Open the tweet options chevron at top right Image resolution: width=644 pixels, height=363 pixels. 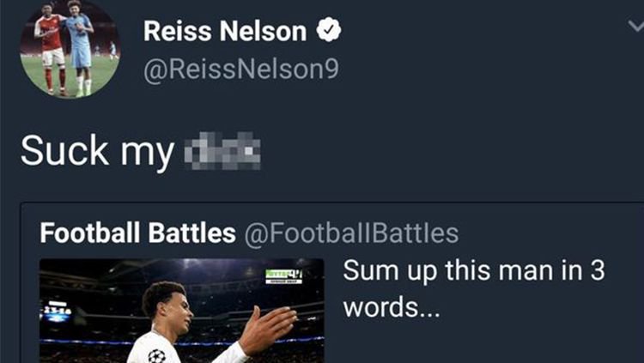coord(635,27)
